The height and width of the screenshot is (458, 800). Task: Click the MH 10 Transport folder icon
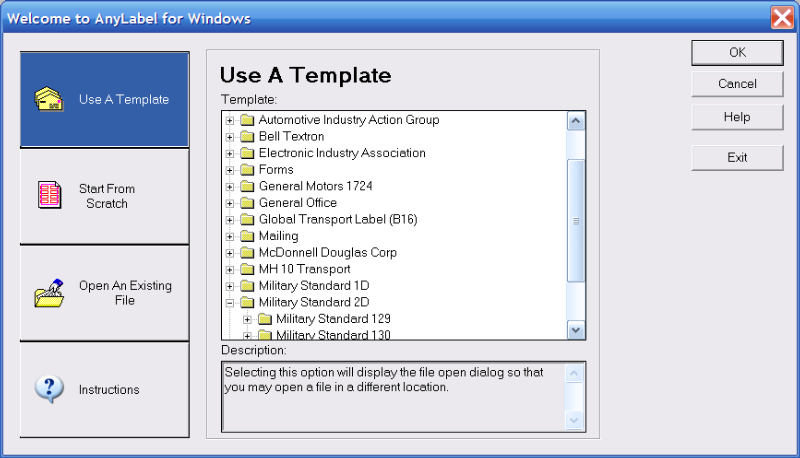[247, 269]
